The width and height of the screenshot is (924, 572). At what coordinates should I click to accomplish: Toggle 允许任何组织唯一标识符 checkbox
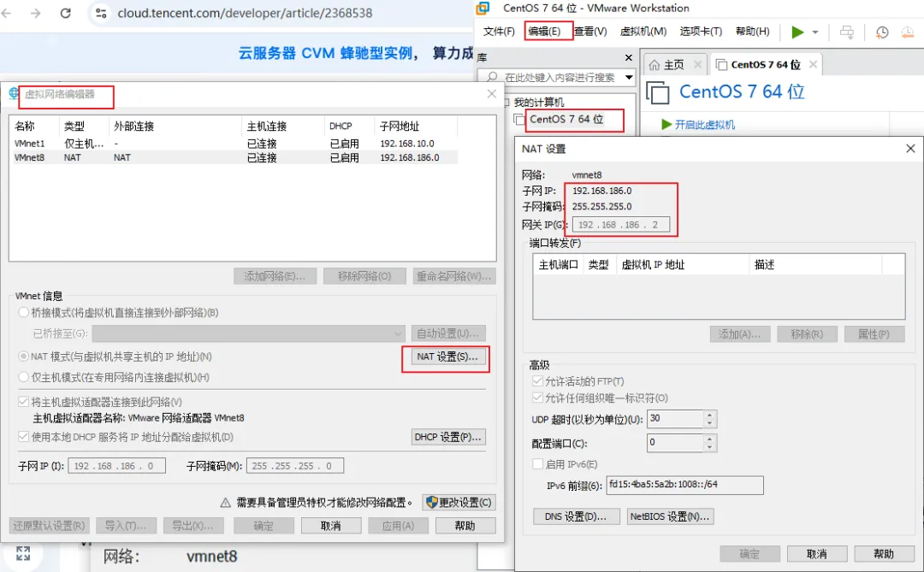[537, 398]
